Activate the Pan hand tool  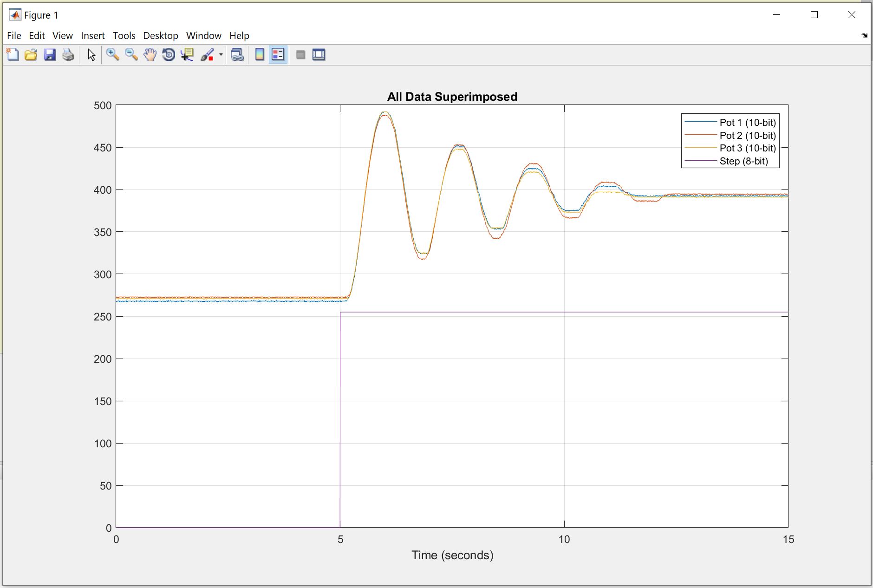tap(150, 55)
